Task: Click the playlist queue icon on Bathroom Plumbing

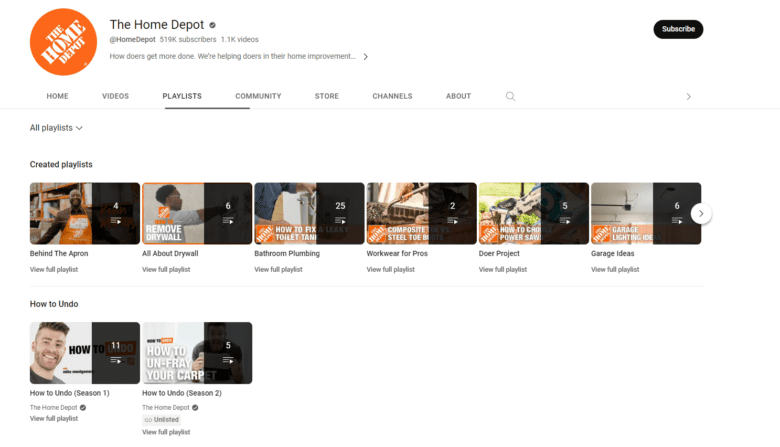Action: tap(340, 221)
